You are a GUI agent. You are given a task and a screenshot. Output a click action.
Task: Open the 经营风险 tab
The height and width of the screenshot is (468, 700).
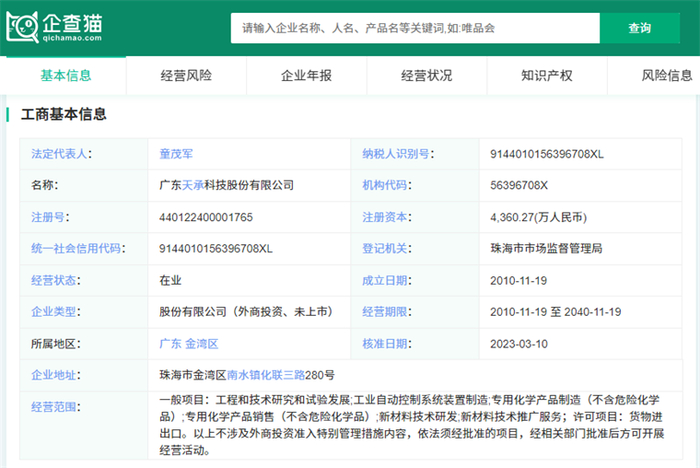(x=186, y=75)
